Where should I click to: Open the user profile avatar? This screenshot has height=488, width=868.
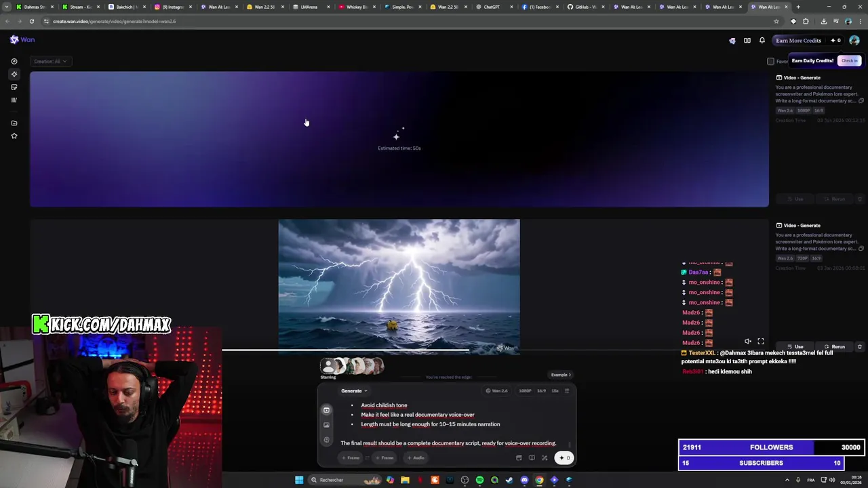point(854,40)
